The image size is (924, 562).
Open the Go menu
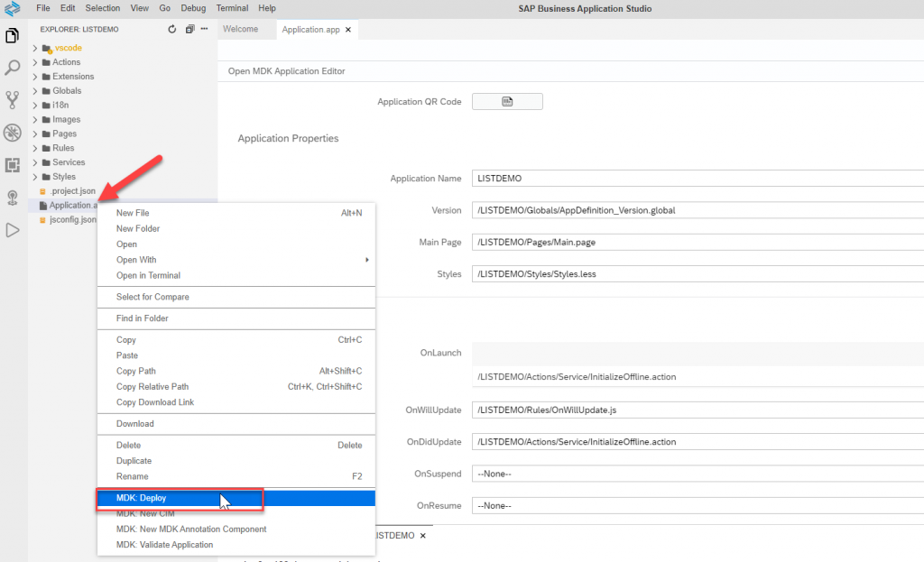coord(165,8)
